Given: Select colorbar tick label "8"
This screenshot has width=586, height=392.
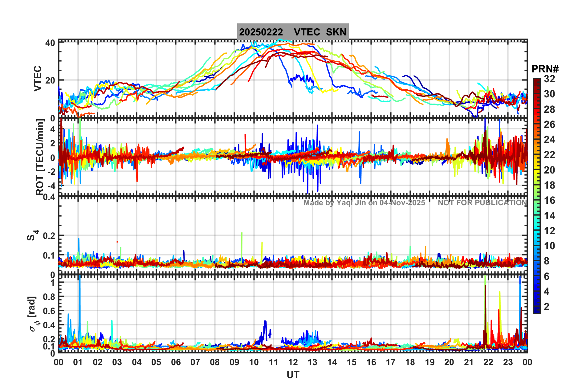Looking at the screenshot, I should (547, 261).
